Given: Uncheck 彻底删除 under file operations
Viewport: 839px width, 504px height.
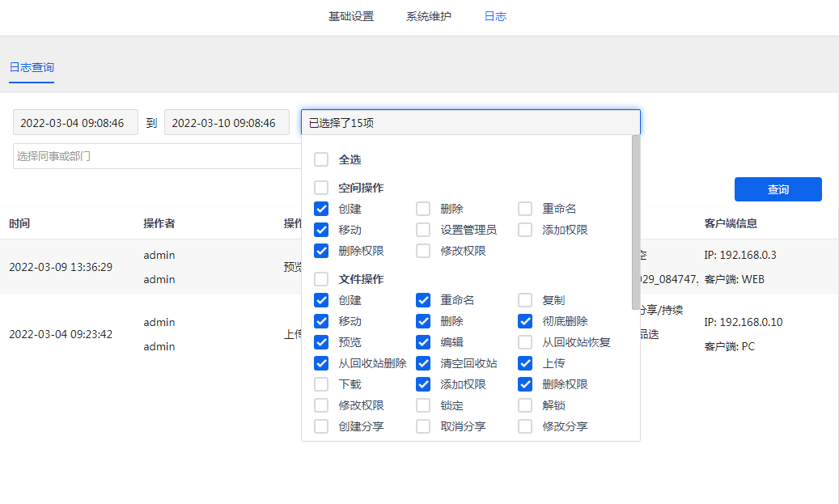Looking at the screenshot, I should click(525, 321).
